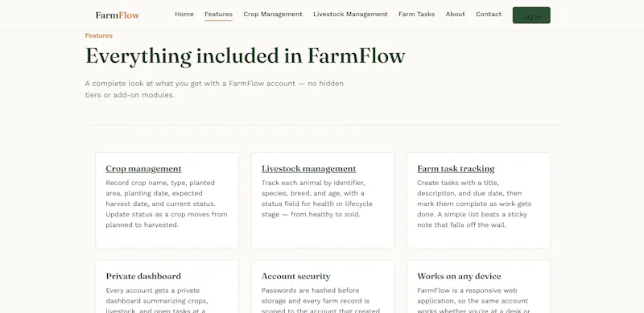Click the orange Features label above heading
Image resolution: width=644 pixels, height=313 pixels.
coord(98,35)
